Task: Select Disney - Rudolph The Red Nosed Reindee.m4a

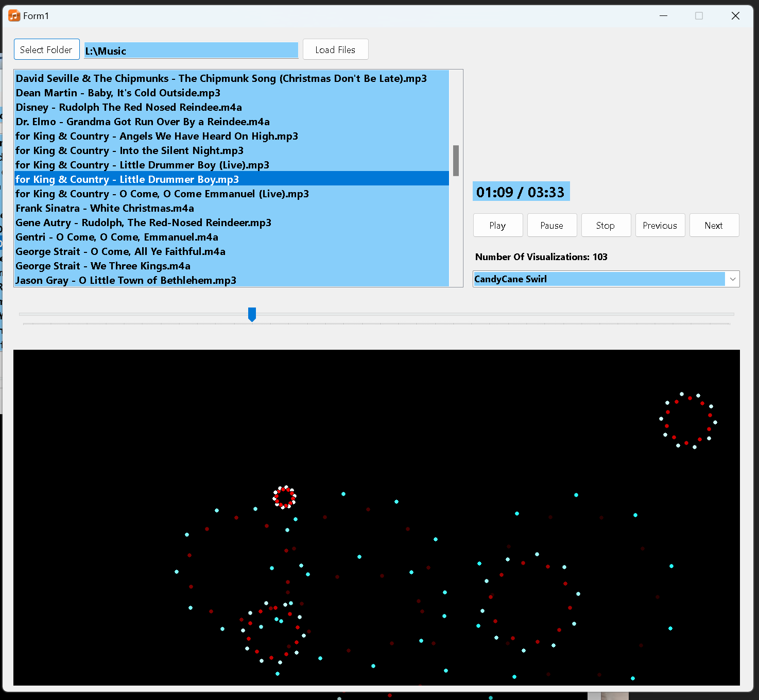Action: 232,107
